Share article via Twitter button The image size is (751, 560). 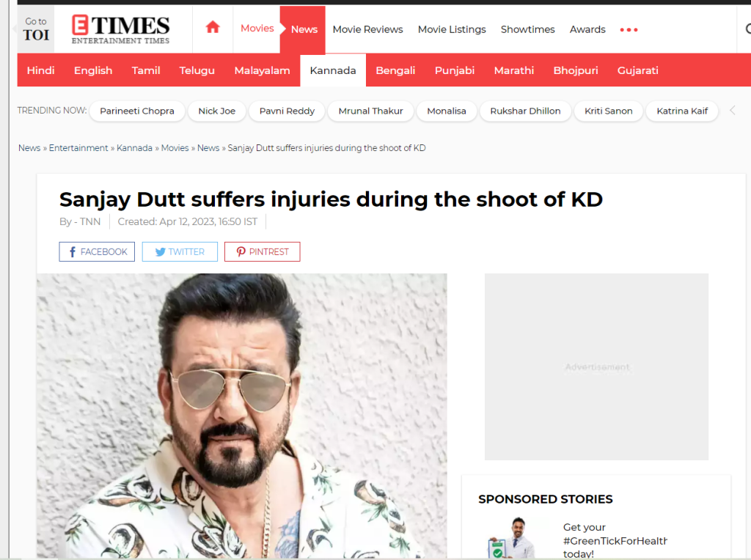180,251
